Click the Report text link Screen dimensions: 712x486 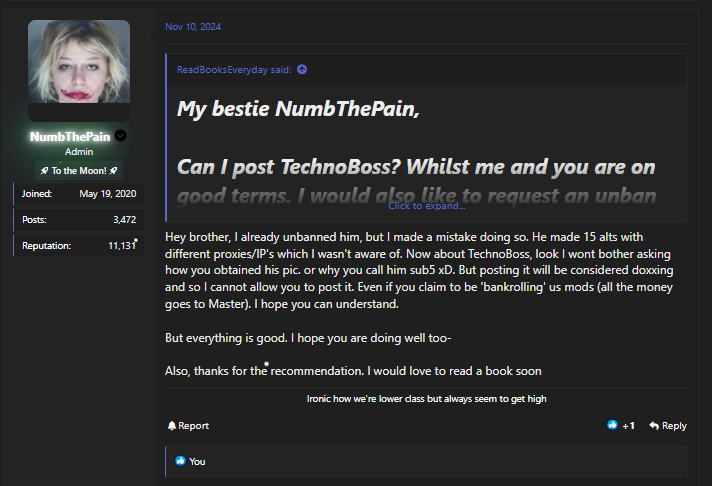click(193, 426)
